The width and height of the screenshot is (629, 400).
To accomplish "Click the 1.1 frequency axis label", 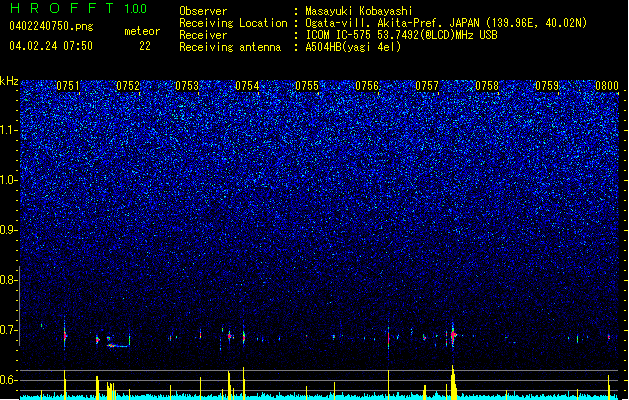I will [9, 130].
